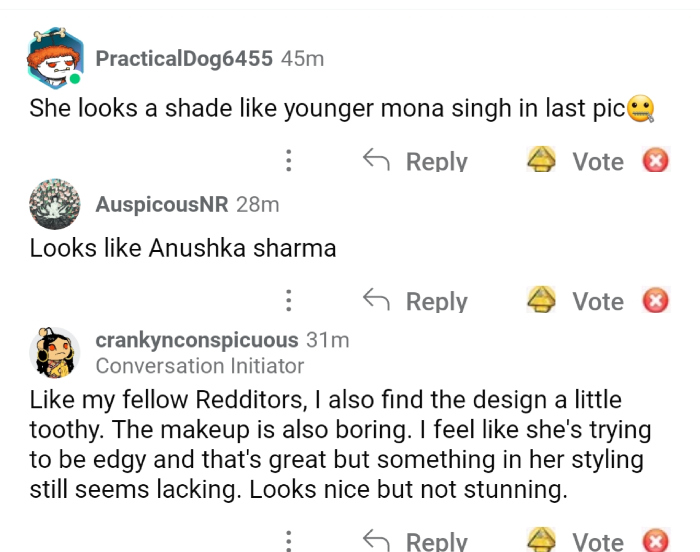The image size is (700, 552).
Task: Visit the PracticalDog6455 username link
Action: [x=184, y=59]
